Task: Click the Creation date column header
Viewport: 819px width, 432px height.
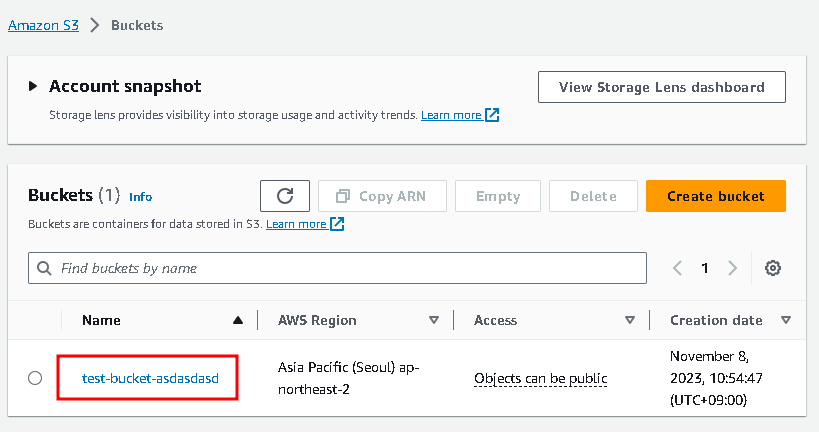Action: coord(716,320)
